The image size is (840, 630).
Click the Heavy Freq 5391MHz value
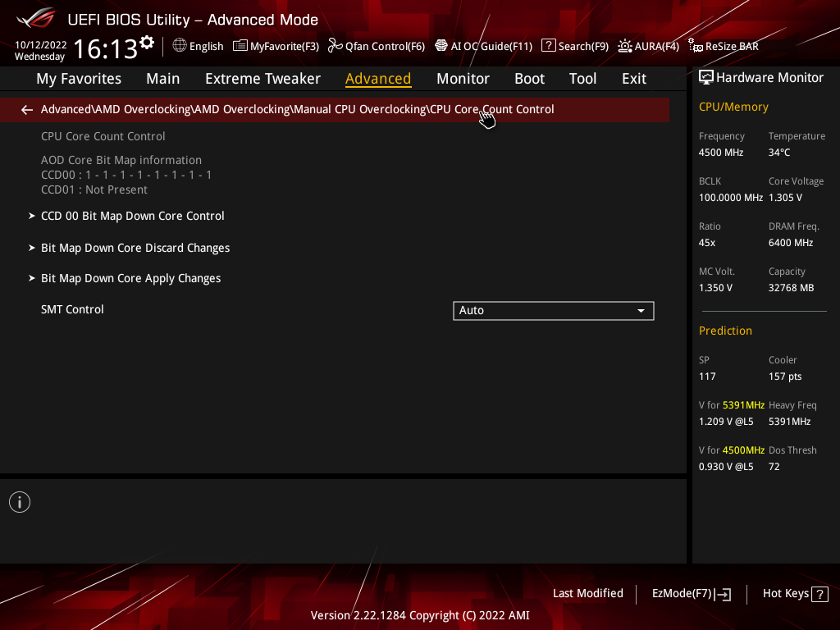pyautogui.click(x=789, y=422)
